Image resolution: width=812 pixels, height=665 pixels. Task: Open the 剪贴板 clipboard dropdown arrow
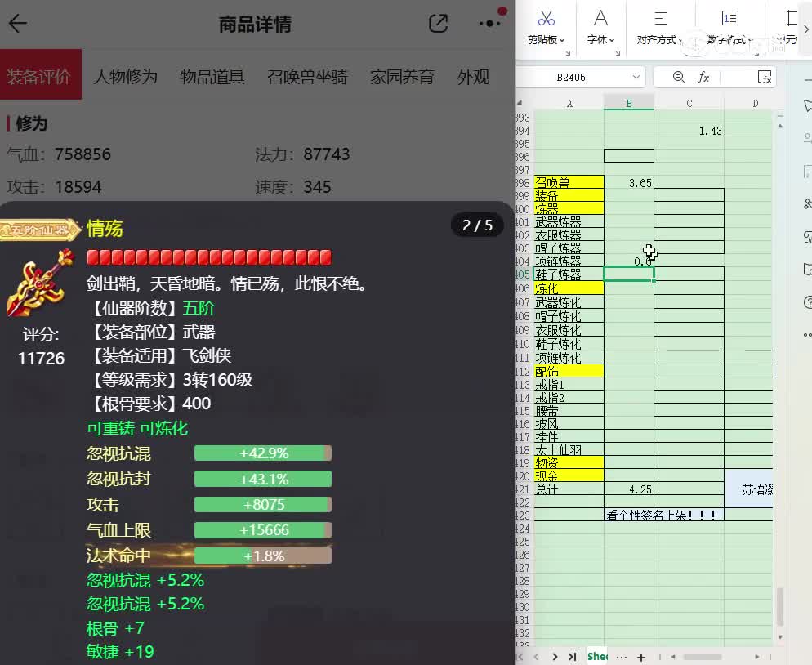click(x=562, y=38)
